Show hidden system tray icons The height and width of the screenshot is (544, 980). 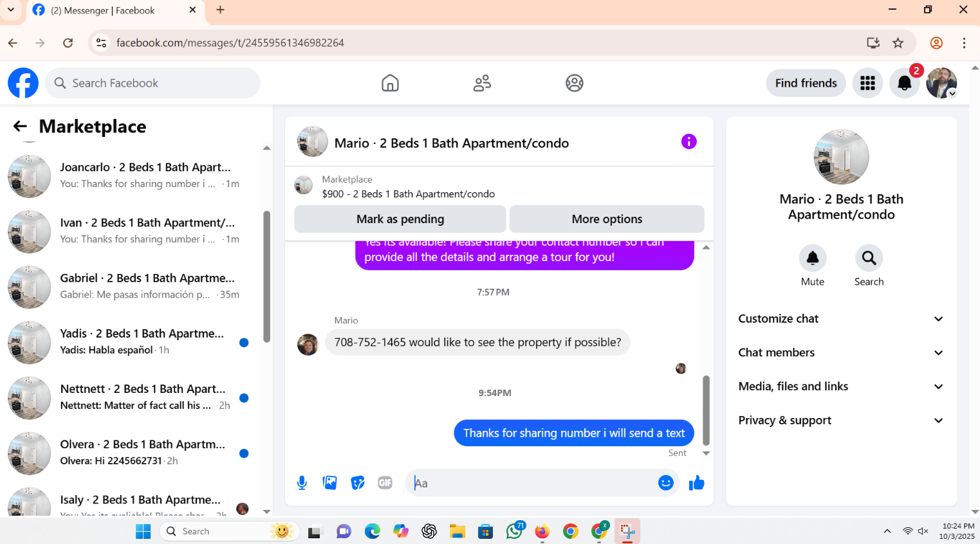(x=887, y=531)
